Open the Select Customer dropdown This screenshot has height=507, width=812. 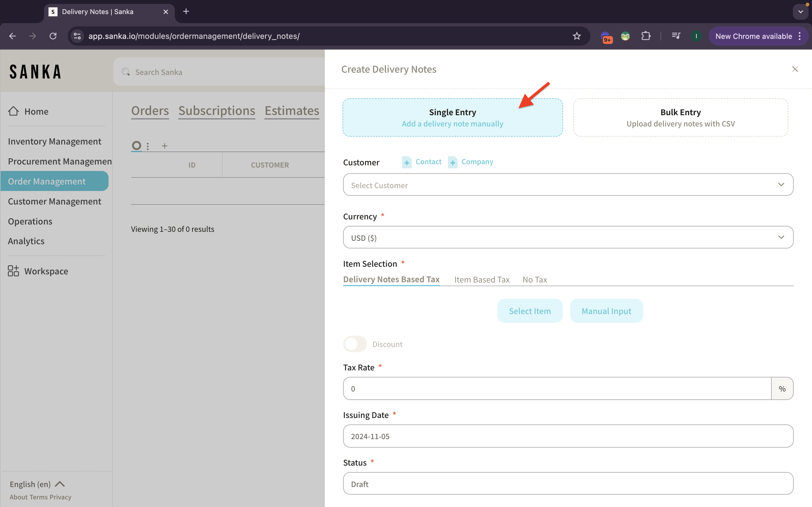click(x=568, y=185)
